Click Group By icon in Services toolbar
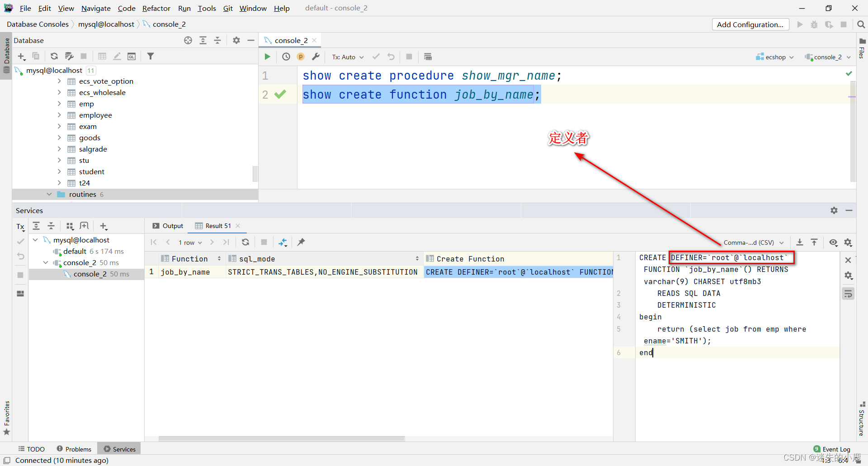This screenshot has height=466, width=868. (x=70, y=226)
